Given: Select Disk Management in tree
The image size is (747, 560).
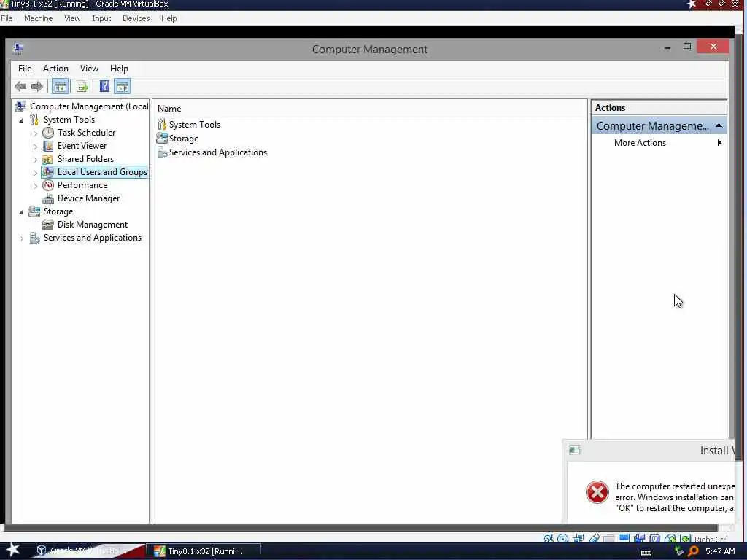Looking at the screenshot, I should [93, 225].
